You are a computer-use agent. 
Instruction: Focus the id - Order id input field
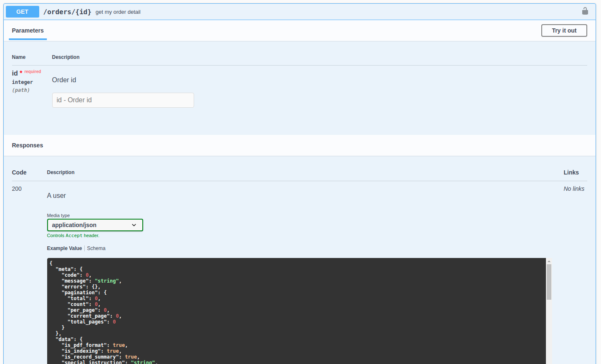point(123,100)
